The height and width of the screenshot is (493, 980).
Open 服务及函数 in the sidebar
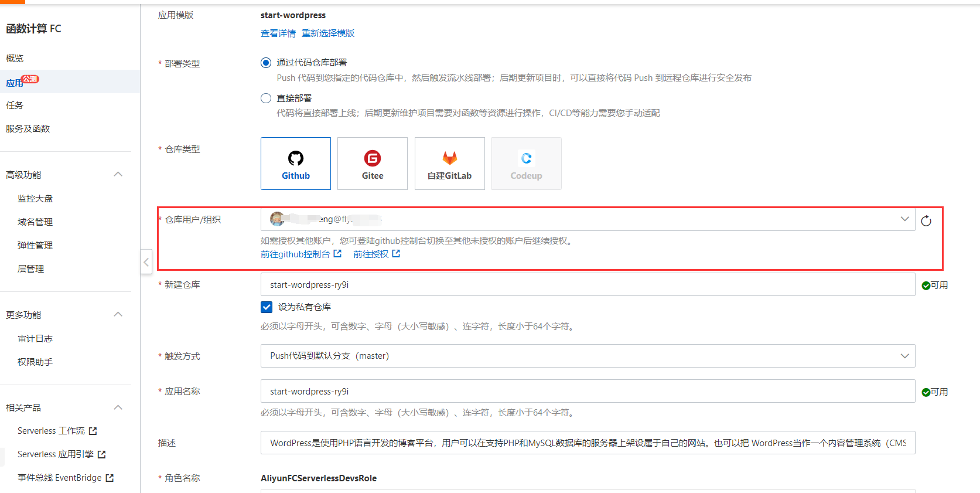[x=28, y=129]
